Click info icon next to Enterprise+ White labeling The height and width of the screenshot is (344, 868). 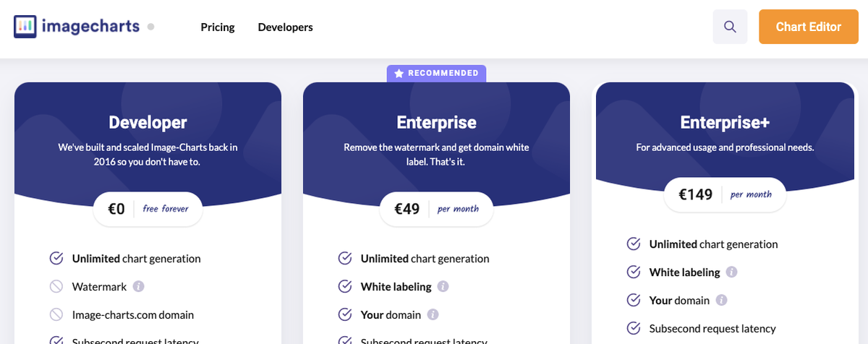[731, 272]
